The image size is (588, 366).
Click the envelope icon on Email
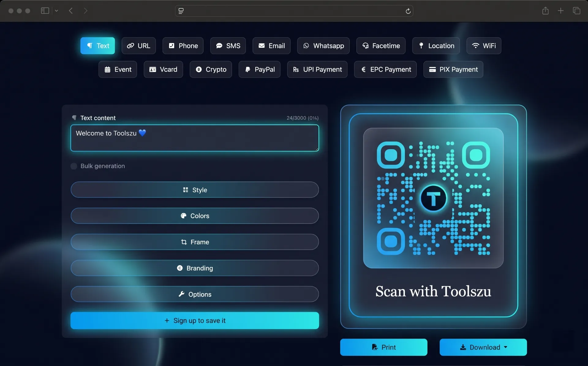point(262,46)
